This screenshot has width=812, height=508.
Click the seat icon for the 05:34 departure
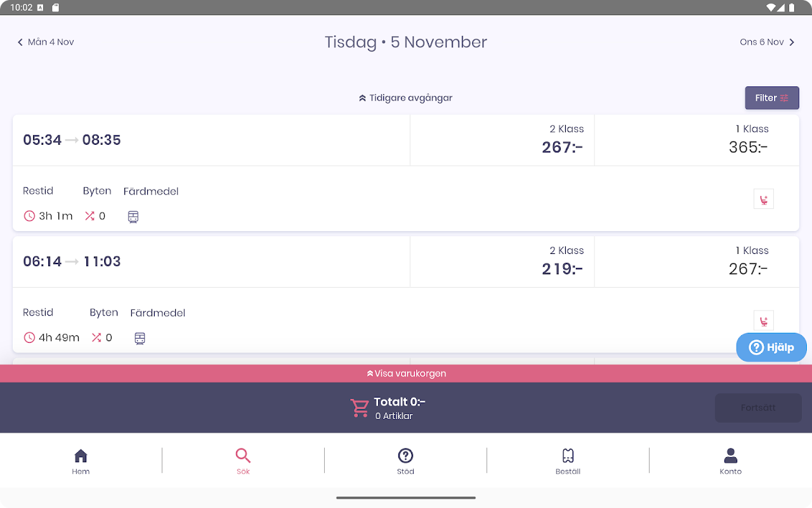(764, 199)
